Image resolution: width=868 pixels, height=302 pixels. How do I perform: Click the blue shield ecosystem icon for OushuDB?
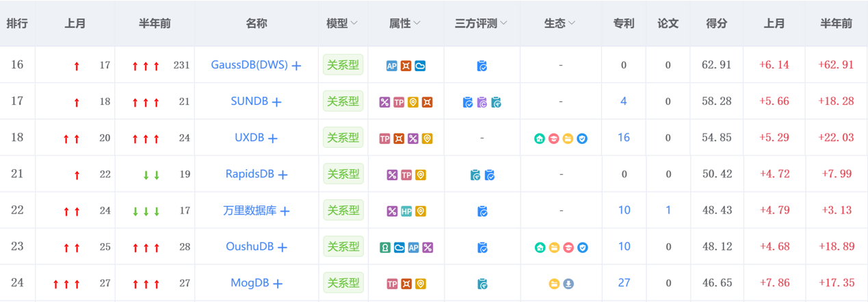coord(582,247)
